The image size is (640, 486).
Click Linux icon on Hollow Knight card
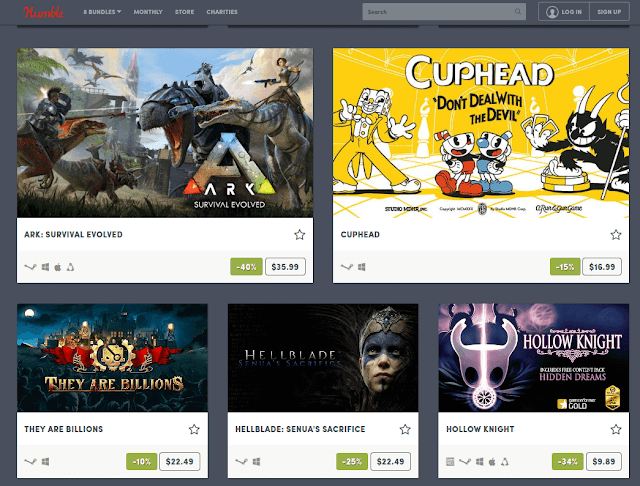pos(505,462)
